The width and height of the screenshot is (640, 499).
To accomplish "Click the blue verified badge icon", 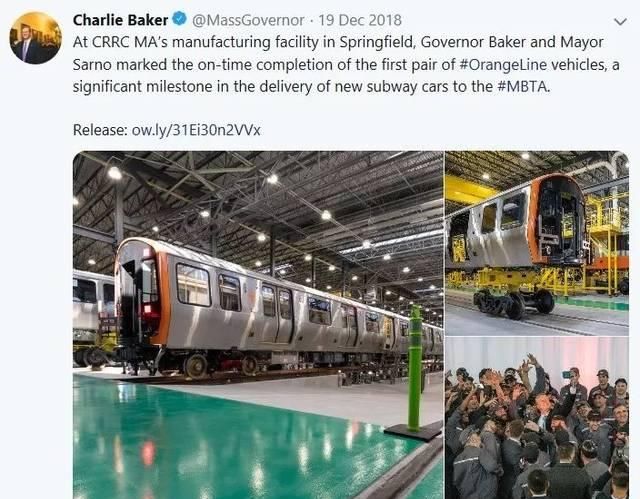I will (x=179, y=19).
